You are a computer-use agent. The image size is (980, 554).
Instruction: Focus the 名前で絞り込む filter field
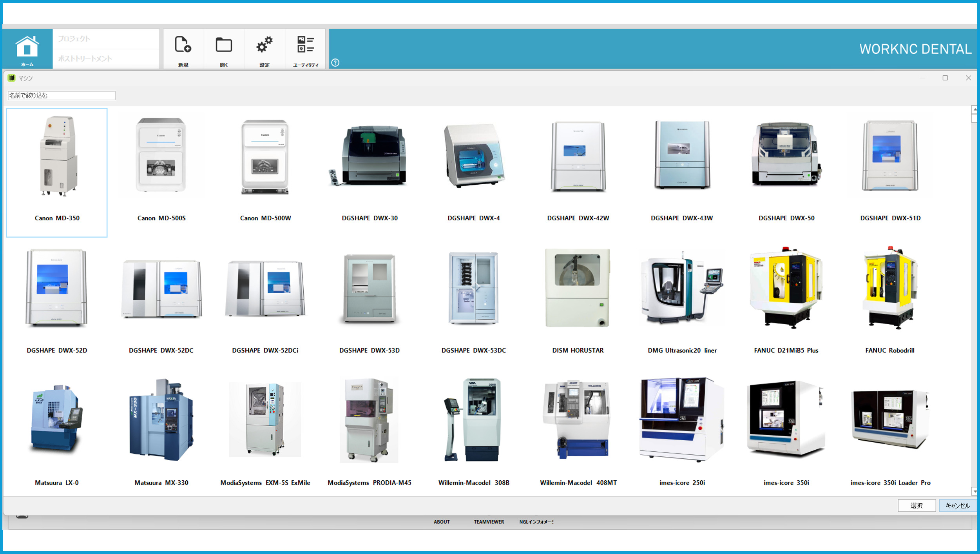click(62, 96)
